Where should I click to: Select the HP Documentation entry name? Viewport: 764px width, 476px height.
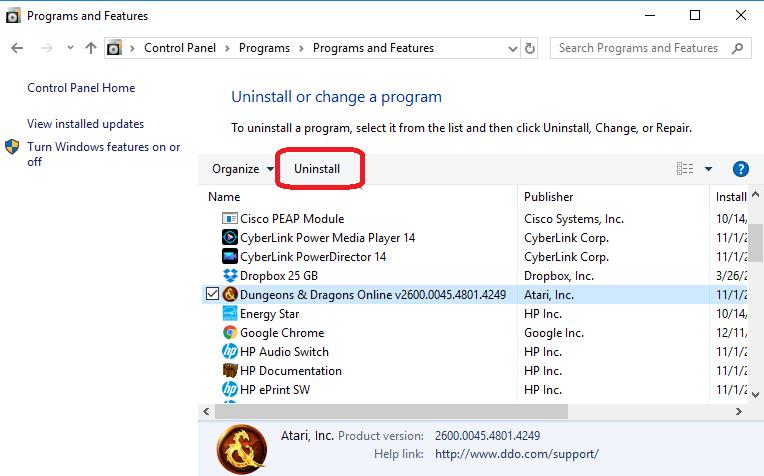coord(291,371)
